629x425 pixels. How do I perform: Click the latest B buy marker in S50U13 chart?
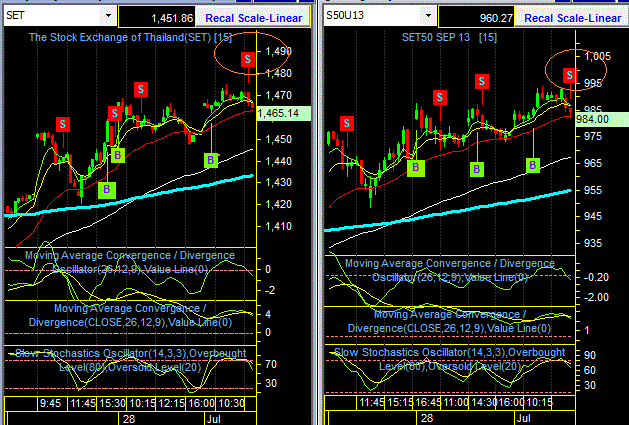click(532, 165)
